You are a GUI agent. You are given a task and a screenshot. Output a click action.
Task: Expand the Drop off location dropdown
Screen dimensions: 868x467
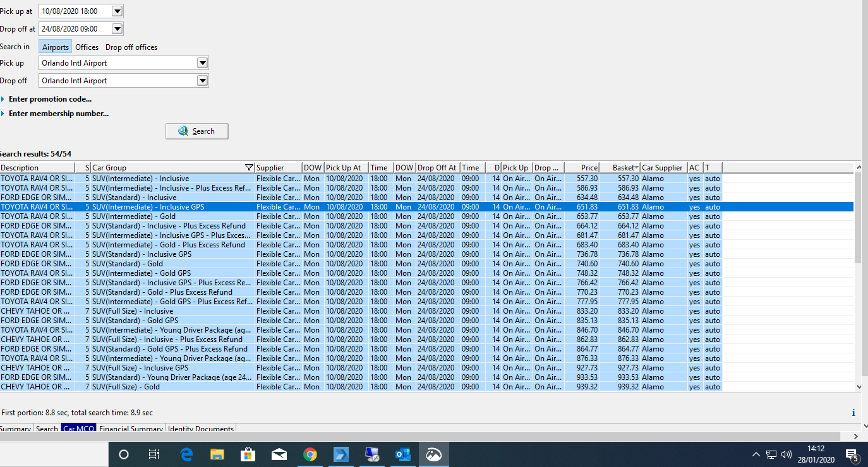(202, 81)
